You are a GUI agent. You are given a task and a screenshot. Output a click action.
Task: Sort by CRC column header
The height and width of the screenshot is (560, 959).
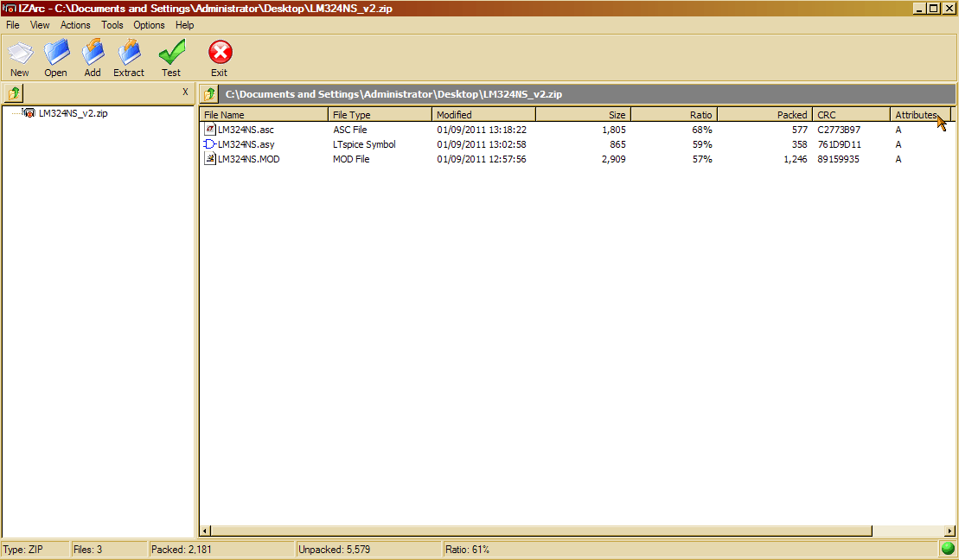pos(852,115)
